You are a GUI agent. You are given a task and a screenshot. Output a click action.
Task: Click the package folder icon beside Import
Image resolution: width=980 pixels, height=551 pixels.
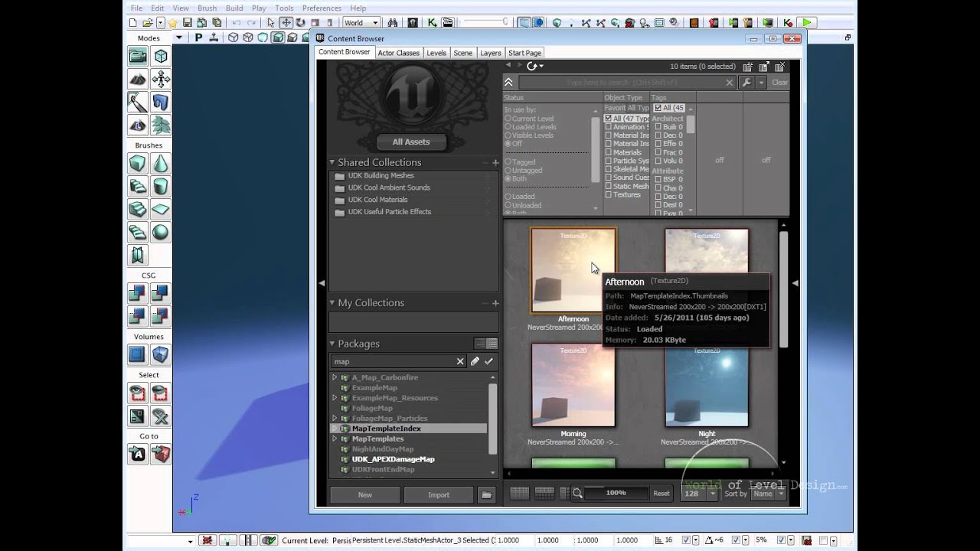pyautogui.click(x=486, y=495)
